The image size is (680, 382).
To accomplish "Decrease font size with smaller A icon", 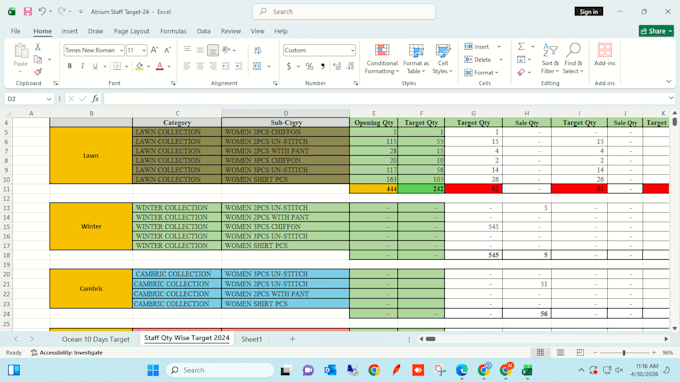I will point(167,50).
